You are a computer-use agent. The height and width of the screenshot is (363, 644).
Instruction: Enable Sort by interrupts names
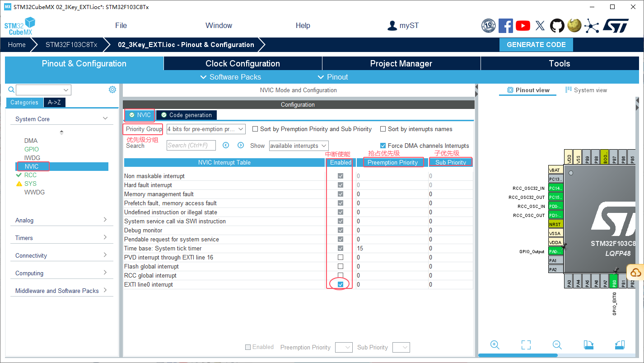coord(383,129)
